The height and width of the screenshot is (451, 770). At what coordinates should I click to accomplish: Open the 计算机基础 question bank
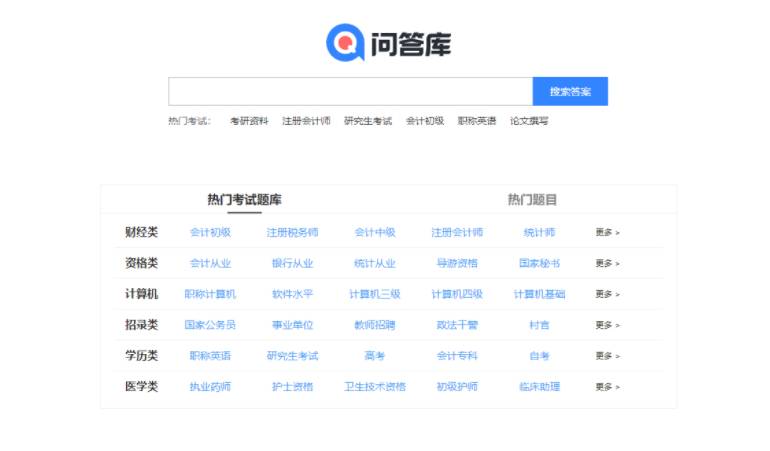[539, 294]
